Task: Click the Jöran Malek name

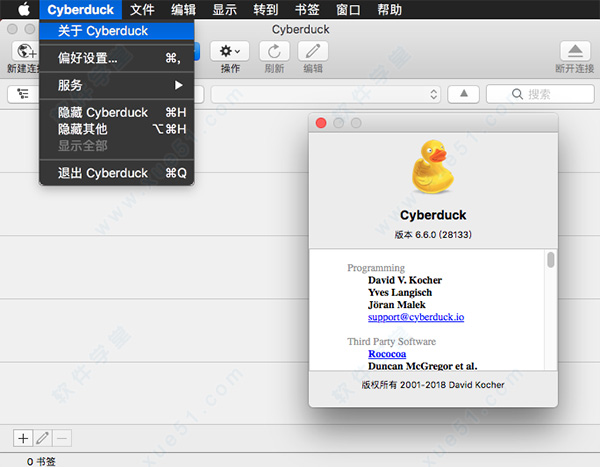Action: coord(396,305)
